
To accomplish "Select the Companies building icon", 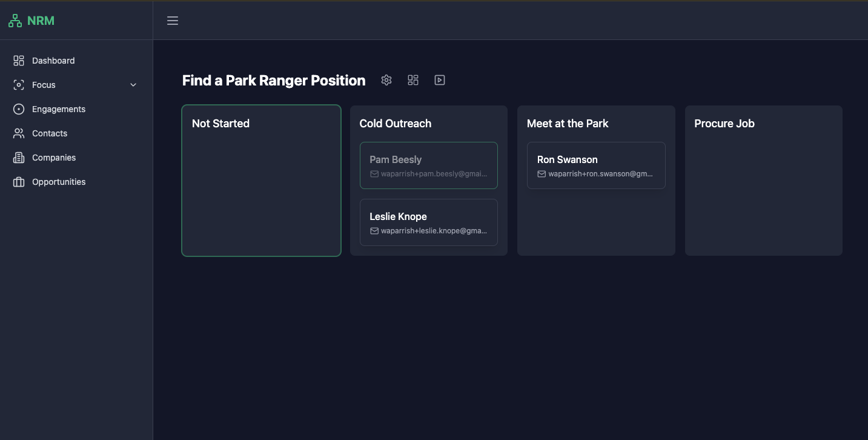I will pyautogui.click(x=18, y=158).
